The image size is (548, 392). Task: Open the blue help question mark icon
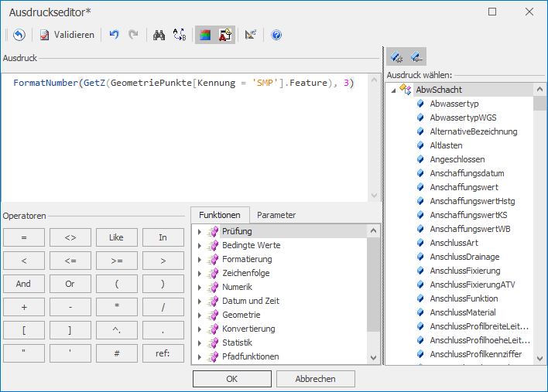coord(276,35)
